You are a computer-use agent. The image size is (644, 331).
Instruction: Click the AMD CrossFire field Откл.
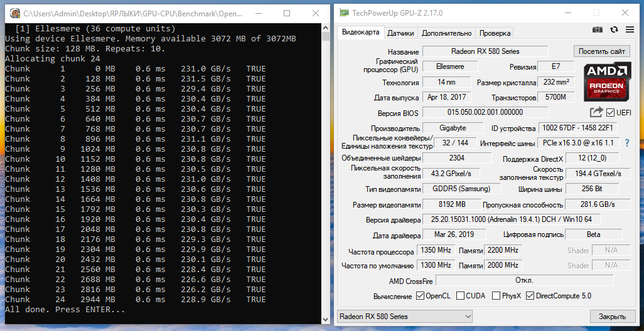click(524, 281)
